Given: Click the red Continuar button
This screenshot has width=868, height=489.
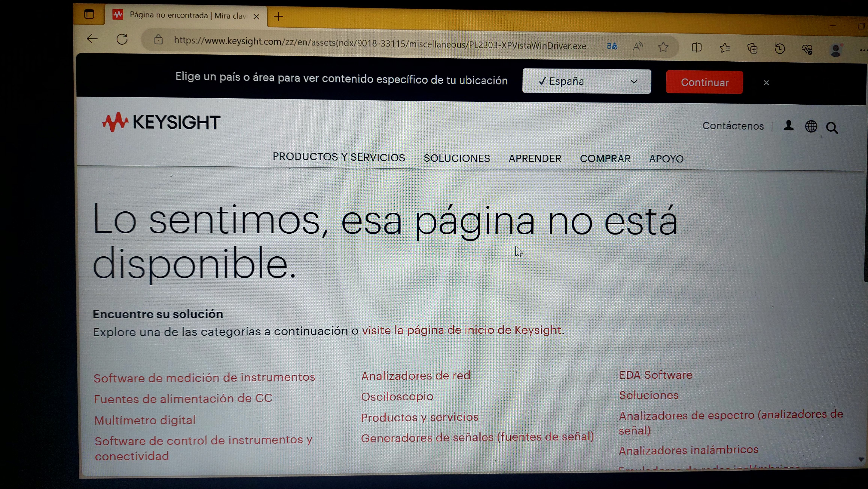Looking at the screenshot, I should point(704,83).
